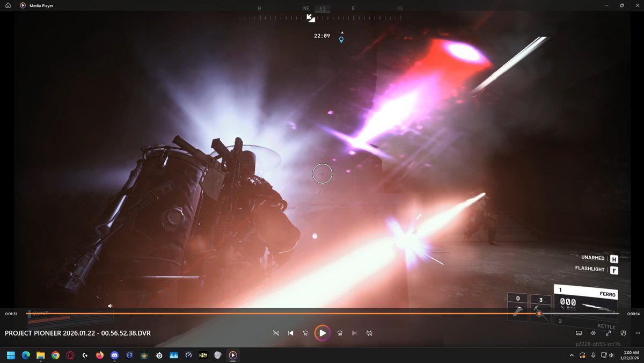Launch Microsoft Edge from the taskbar
The height and width of the screenshot is (363, 644).
[25, 355]
